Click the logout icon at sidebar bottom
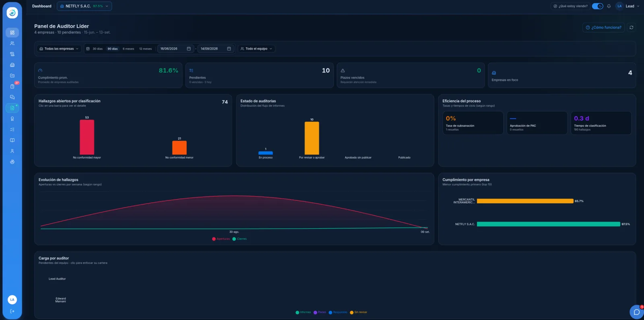 [12, 311]
